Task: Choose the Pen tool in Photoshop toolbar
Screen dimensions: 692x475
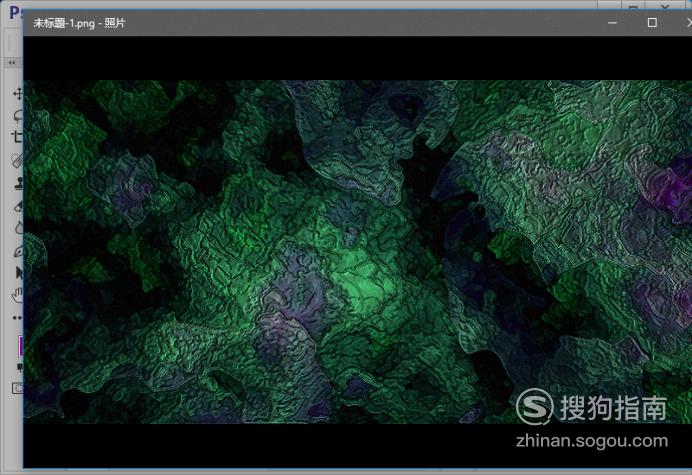Action: (18, 251)
